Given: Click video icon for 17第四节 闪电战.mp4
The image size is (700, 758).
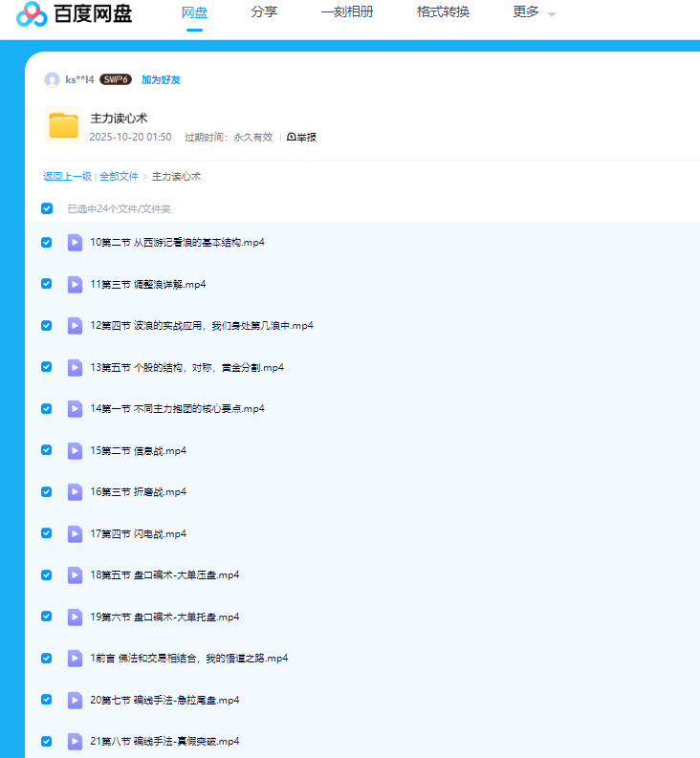Looking at the screenshot, I should (x=75, y=533).
